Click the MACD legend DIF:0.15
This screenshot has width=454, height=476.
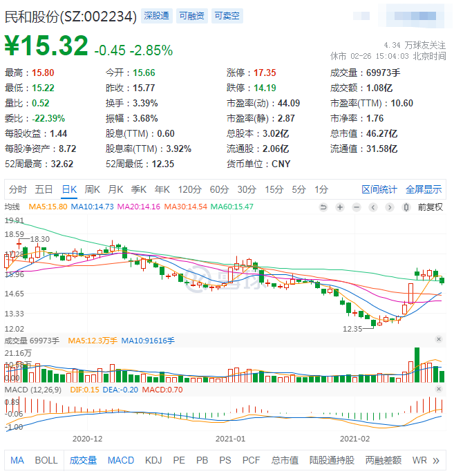pyautogui.click(x=85, y=390)
